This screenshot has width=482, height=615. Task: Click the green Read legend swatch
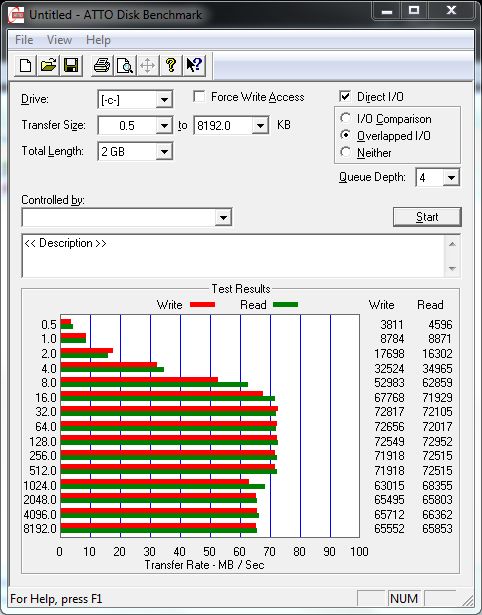[285, 305]
